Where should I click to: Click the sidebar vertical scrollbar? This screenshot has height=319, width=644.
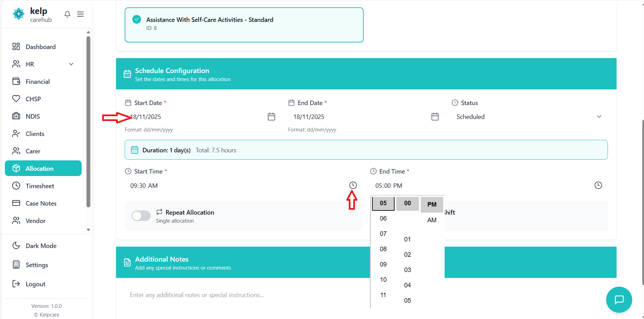(88, 122)
